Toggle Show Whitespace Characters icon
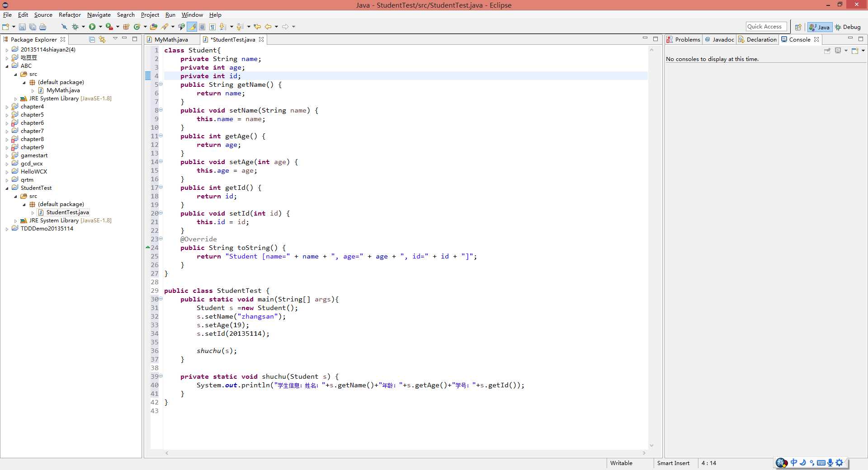868x470 pixels. (x=212, y=27)
